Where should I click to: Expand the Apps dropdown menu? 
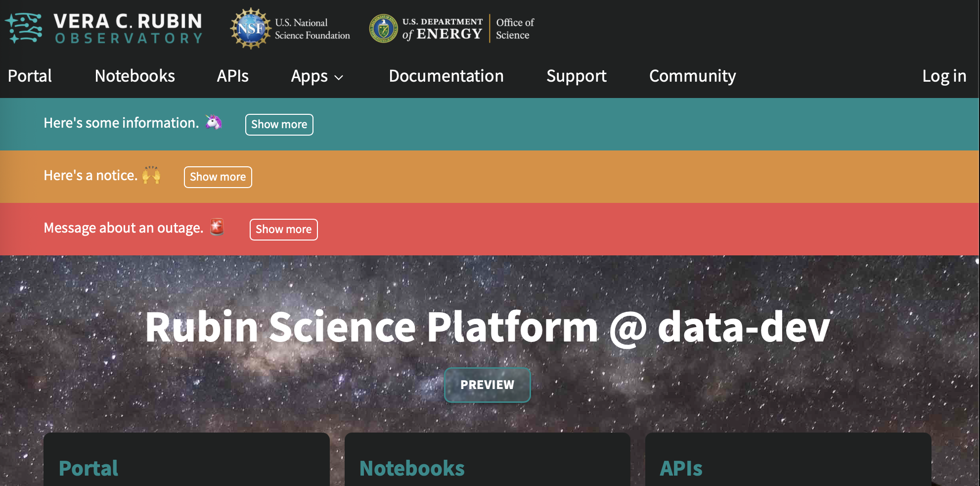pos(309,76)
